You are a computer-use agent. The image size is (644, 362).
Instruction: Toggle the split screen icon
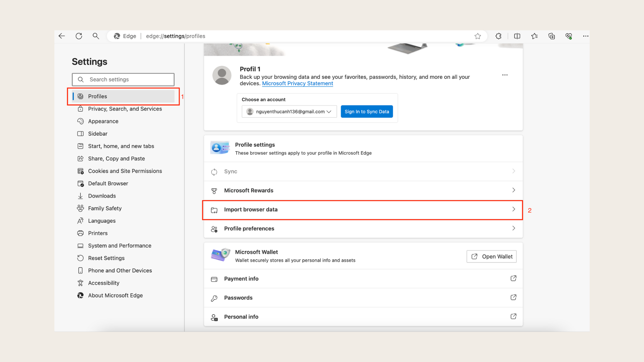coord(517,36)
